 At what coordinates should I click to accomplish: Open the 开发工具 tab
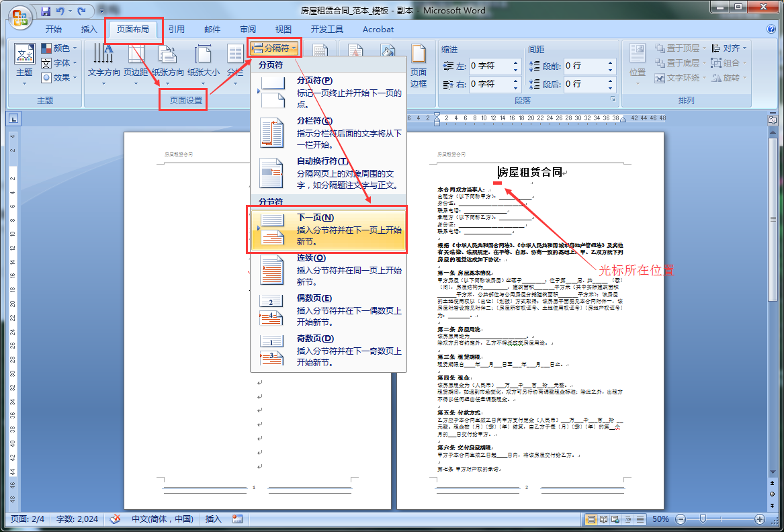[327, 29]
